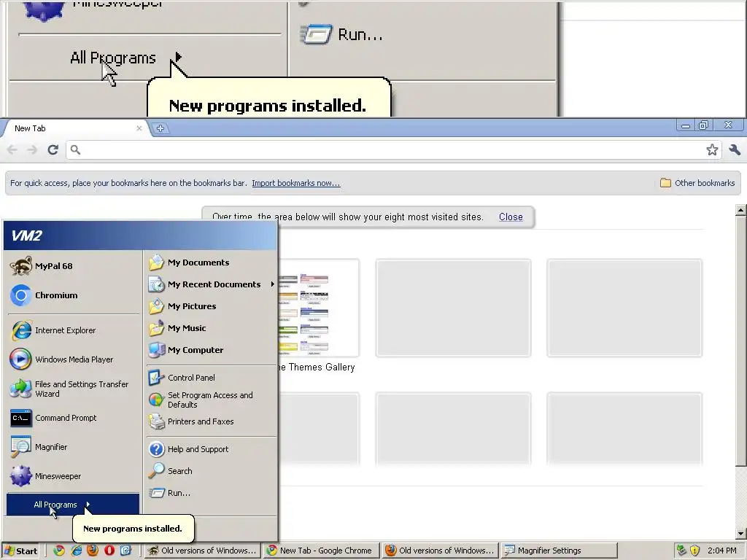
Task: Reload the page in Chrome
Action: [53, 150]
